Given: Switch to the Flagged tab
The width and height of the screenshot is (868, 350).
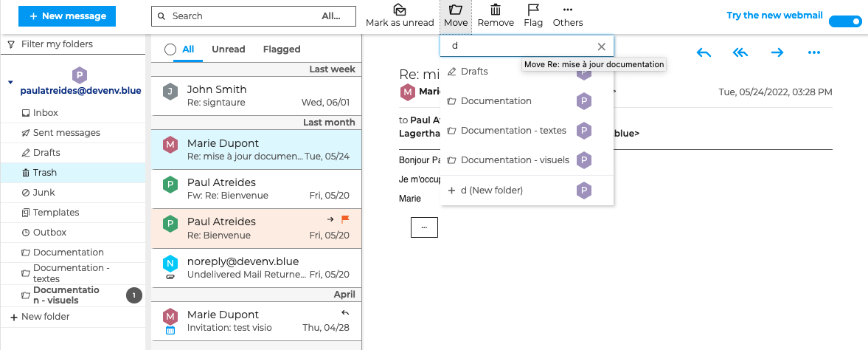Looking at the screenshot, I should 282,49.
